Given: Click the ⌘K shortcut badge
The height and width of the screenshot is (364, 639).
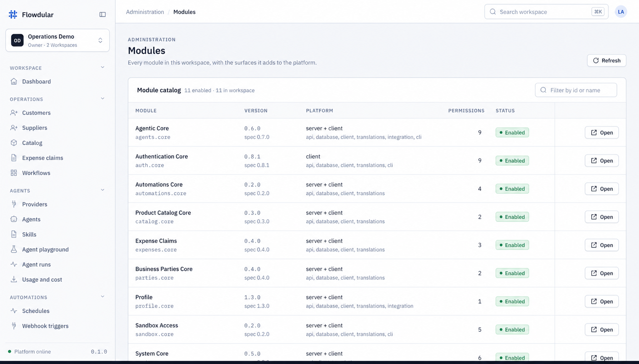Looking at the screenshot, I should 598,12.
